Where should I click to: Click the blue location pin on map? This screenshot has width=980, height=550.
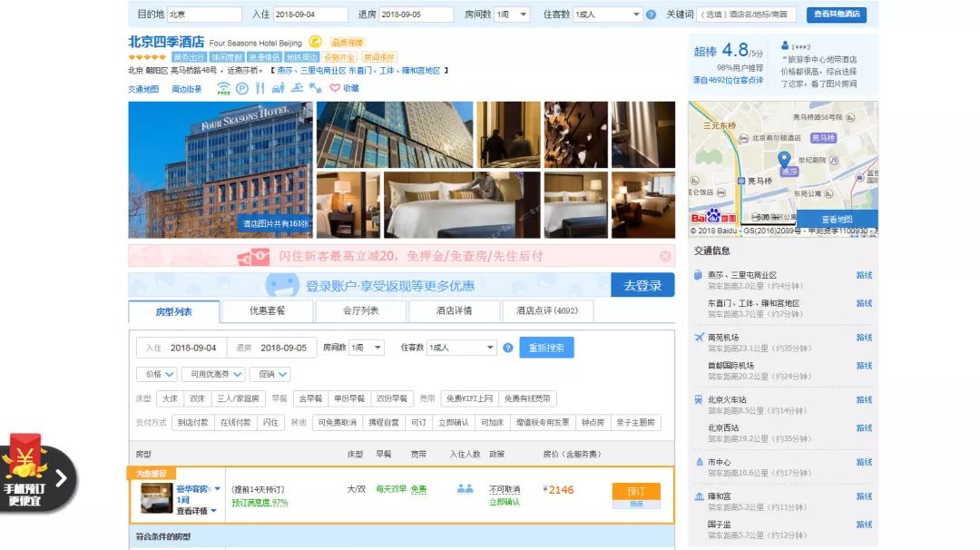[784, 159]
